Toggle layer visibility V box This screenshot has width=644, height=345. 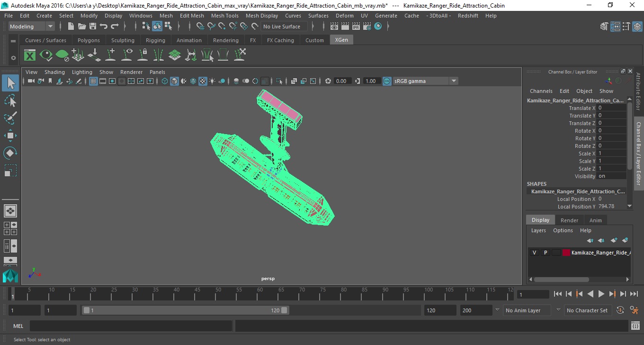click(534, 253)
